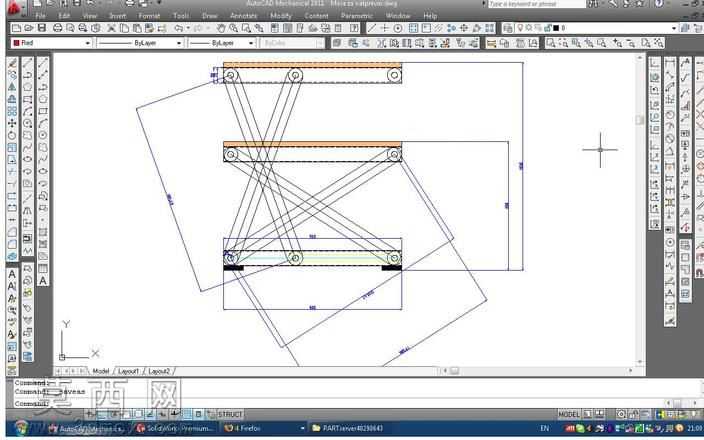The image size is (704, 440).
Task: Expand the layer list dropdown arrow
Action: (x=673, y=28)
